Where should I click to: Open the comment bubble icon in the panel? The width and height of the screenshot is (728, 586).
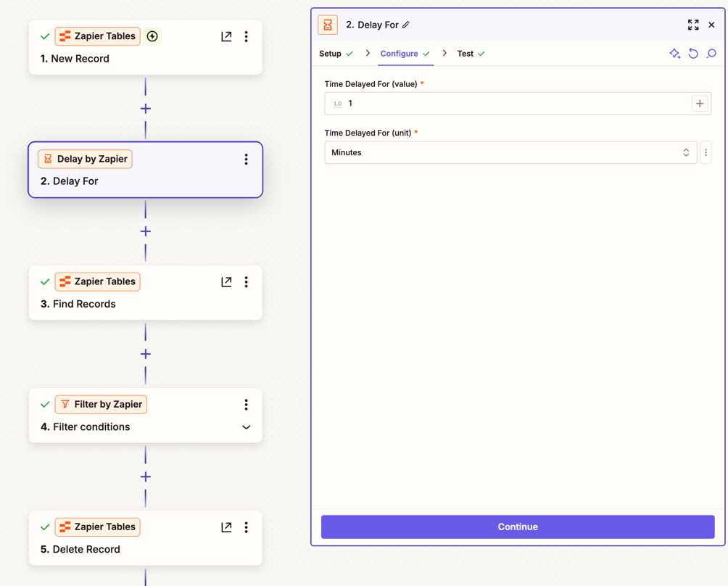tap(711, 54)
